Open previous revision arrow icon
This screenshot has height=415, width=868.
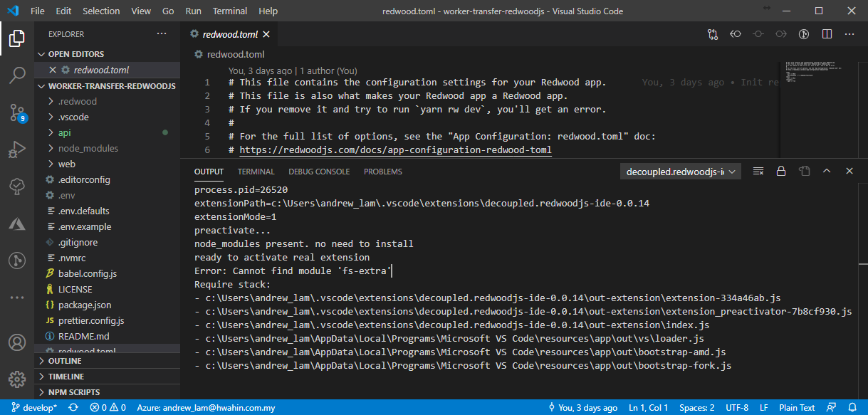pos(736,34)
